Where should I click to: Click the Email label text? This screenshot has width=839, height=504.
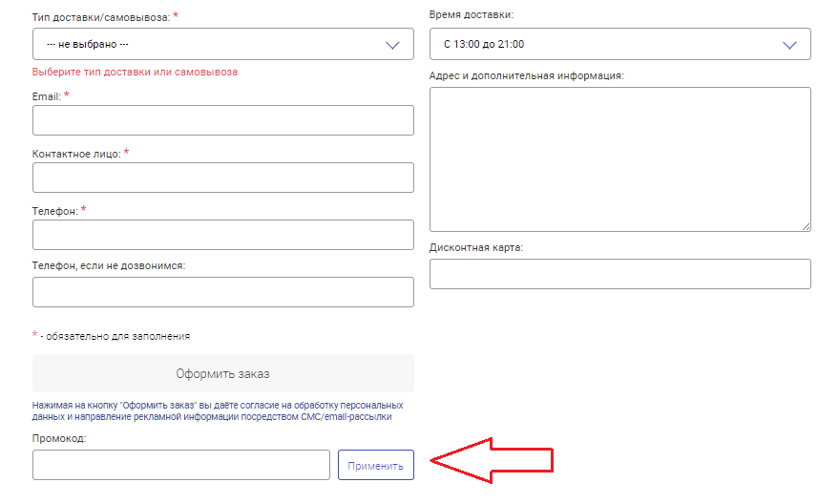point(46,96)
